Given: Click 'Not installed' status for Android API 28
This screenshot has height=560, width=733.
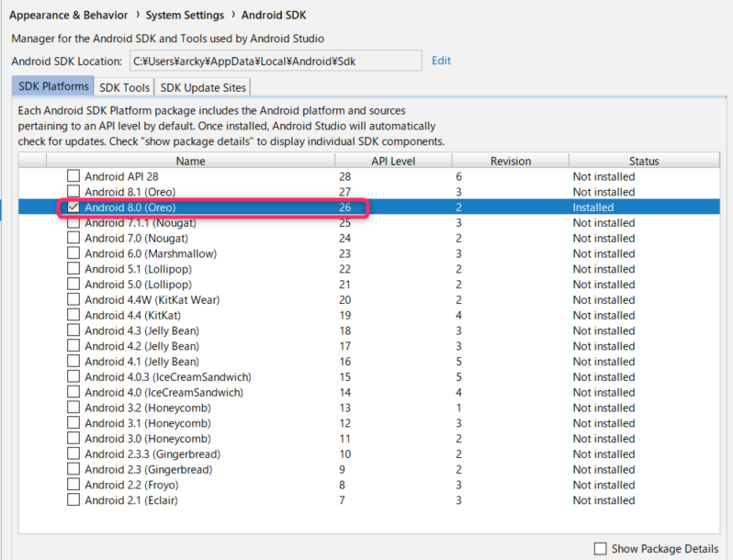Looking at the screenshot, I should (603, 176).
